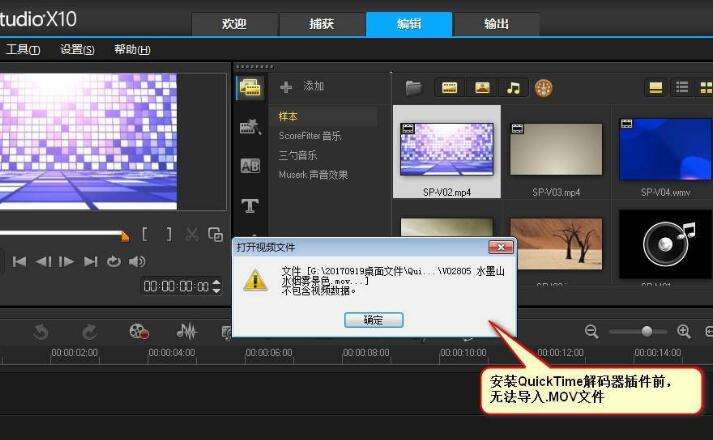Select the 编辑 edit tab
Screen dimensions: 713x440
coord(409,24)
